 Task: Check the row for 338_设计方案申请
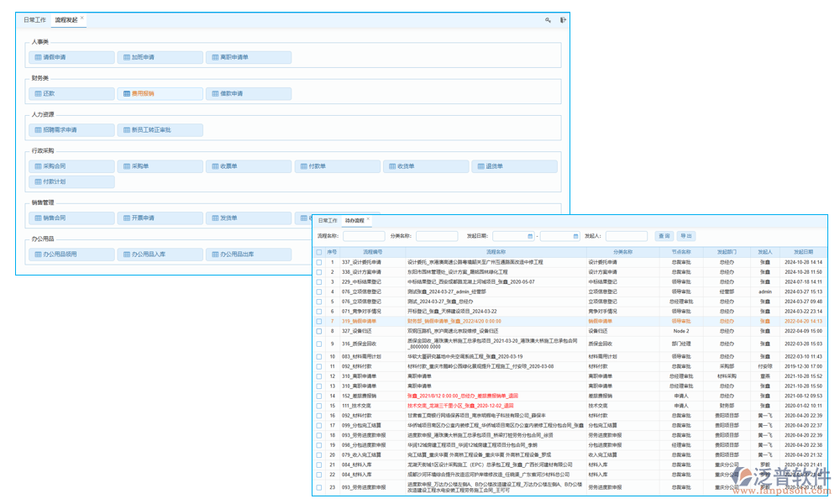[319, 273]
